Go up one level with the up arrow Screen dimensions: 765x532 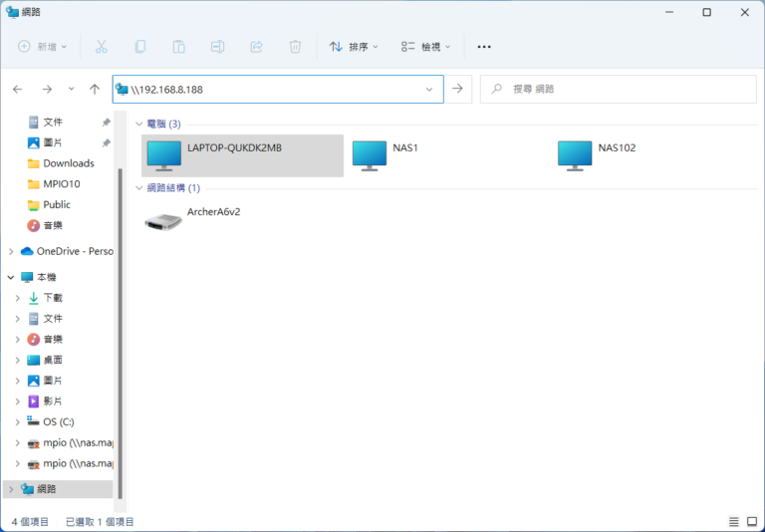click(95, 90)
